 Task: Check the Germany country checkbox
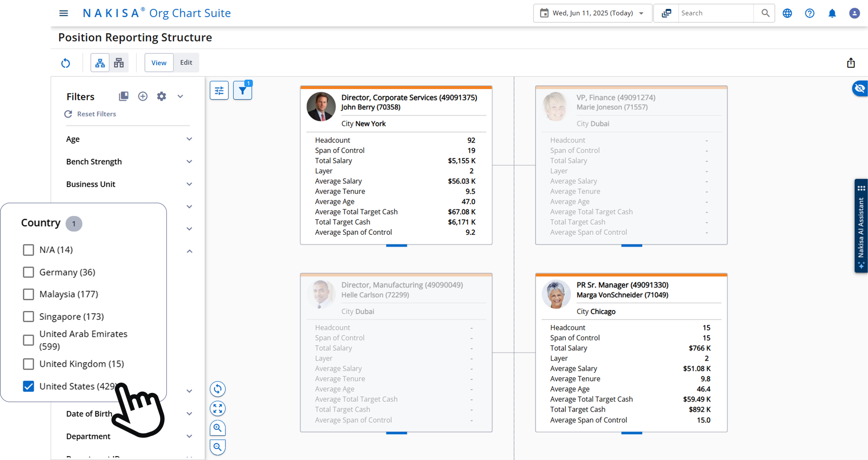(28, 272)
